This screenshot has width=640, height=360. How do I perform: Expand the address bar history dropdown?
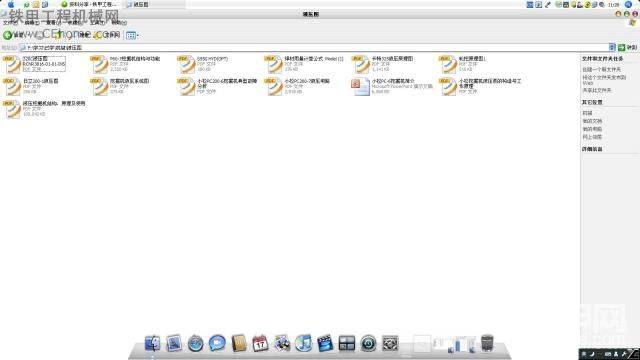point(612,48)
